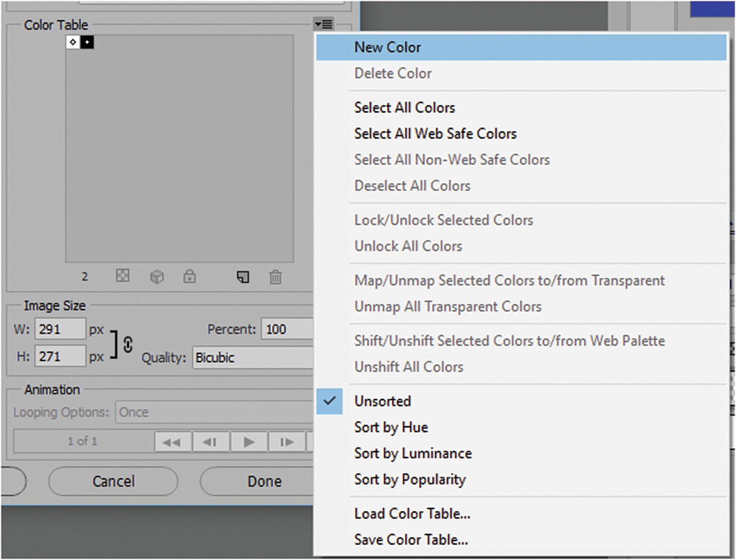Click the Cancel button
The height and width of the screenshot is (560, 736).
tap(113, 481)
